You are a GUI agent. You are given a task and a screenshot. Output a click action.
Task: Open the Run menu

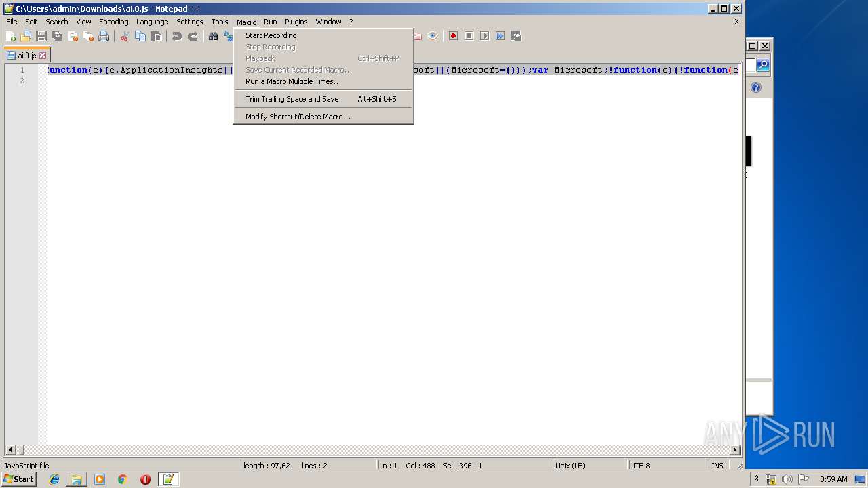pyautogui.click(x=271, y=22)
